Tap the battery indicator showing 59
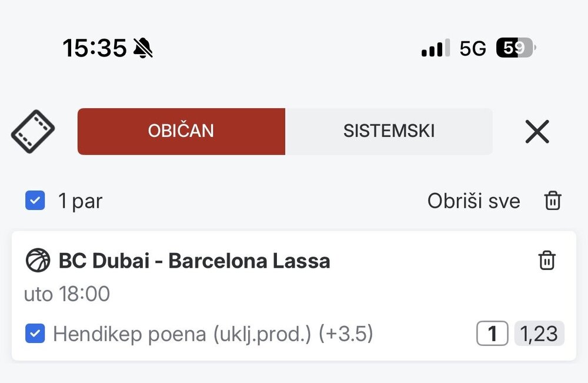588x383 pixels. click(x=516, y=48)
